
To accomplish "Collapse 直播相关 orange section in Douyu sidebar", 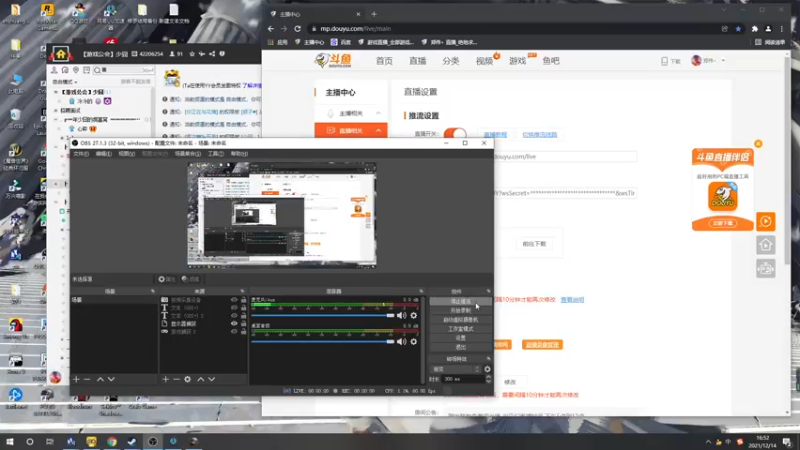I will (378, 131).
